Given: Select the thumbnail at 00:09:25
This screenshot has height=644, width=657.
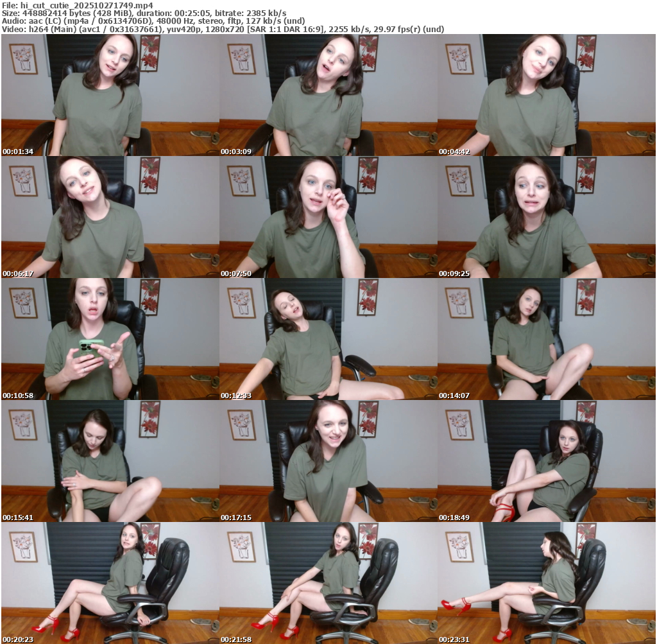Looking at the screenshot, I should tap(546, 217).
